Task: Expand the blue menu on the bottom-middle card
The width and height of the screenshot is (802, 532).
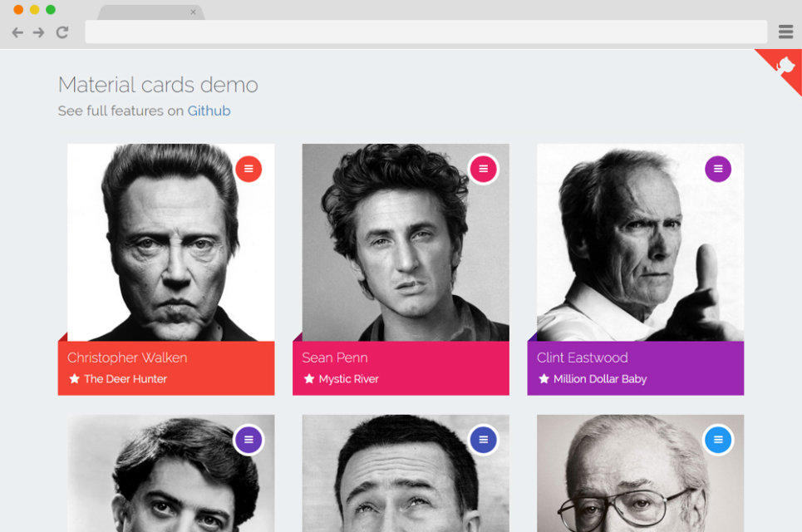Action: pos(483,440)
